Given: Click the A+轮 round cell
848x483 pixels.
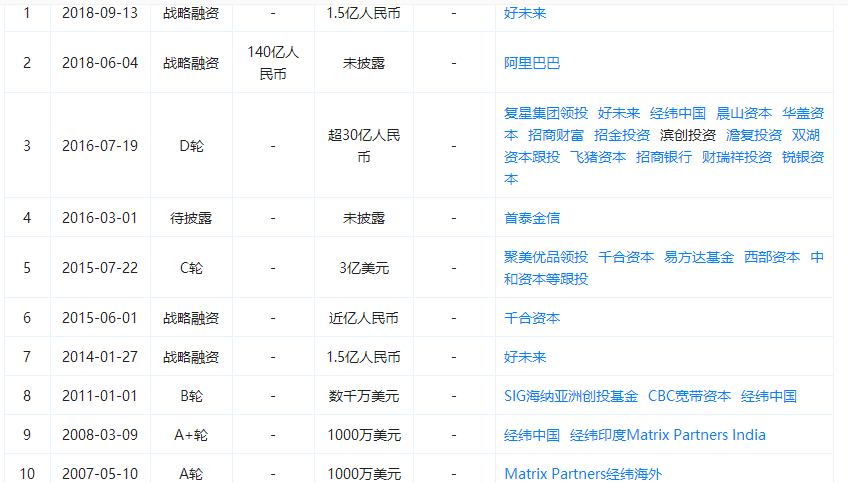Looking at the screenshot, I should tap(191, 435).
